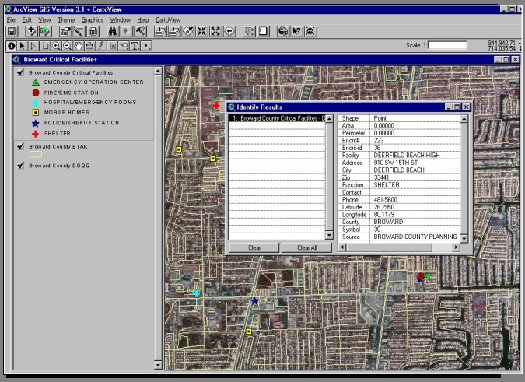
Task: Click the Clear All button
Action: pos(307,248)
